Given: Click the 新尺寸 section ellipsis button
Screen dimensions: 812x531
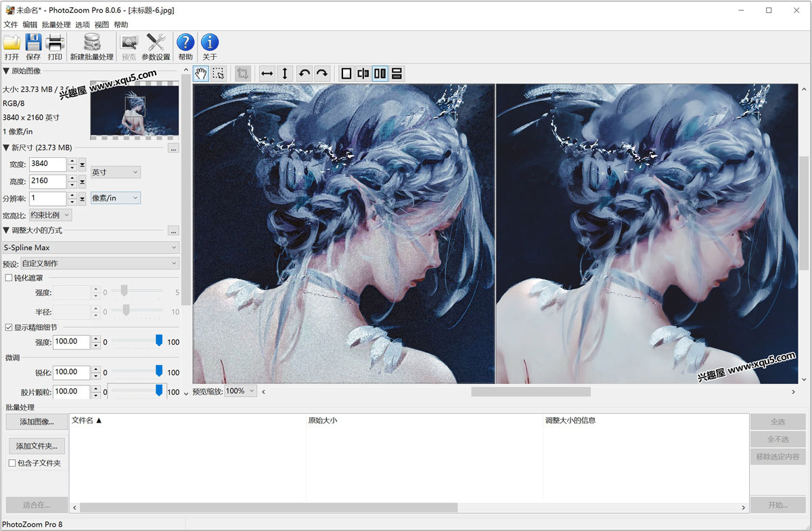Looking at the screenshot, I should coord(174,148).
